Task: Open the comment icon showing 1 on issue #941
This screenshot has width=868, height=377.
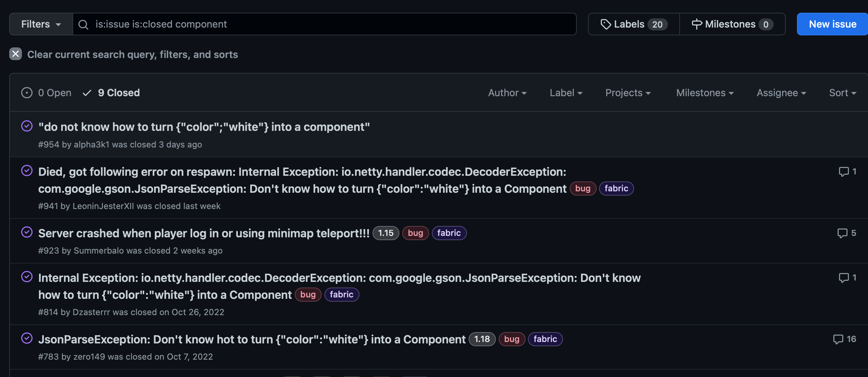Action: click(844, 172)
